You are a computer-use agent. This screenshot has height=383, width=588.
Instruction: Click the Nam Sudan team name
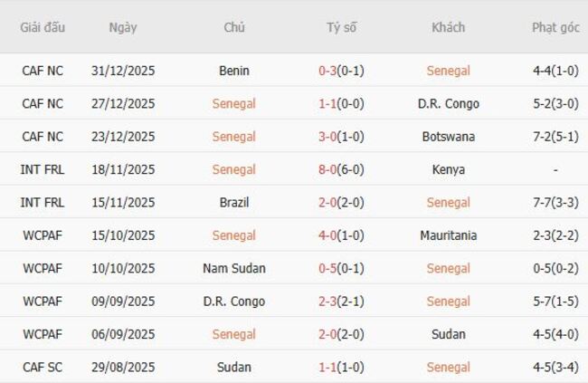(x=234, y=268)
